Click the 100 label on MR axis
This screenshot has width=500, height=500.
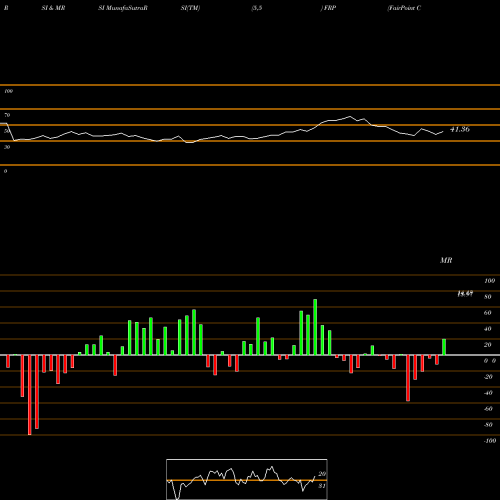(490, 281)
